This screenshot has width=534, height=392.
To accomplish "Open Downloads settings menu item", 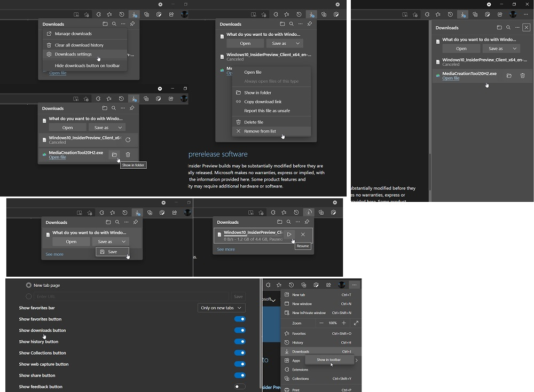I will coord(85,54).
